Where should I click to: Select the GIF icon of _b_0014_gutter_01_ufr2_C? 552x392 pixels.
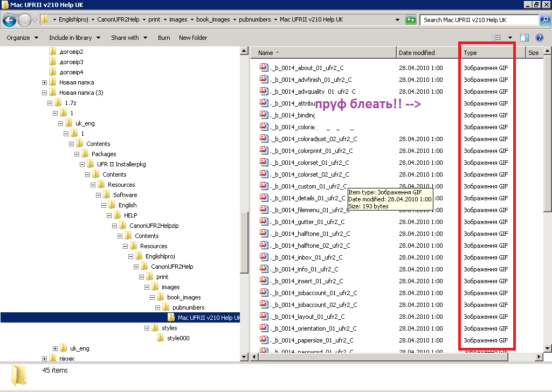point(264,221)
